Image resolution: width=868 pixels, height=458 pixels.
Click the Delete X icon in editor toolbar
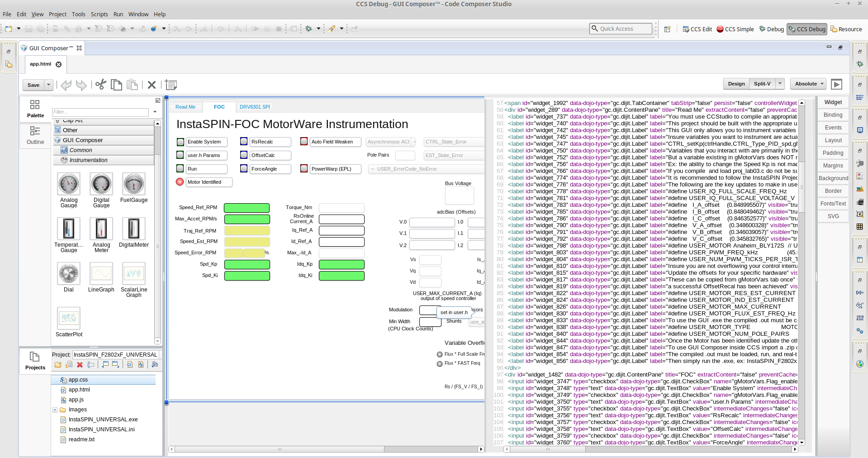pos(152,85)
